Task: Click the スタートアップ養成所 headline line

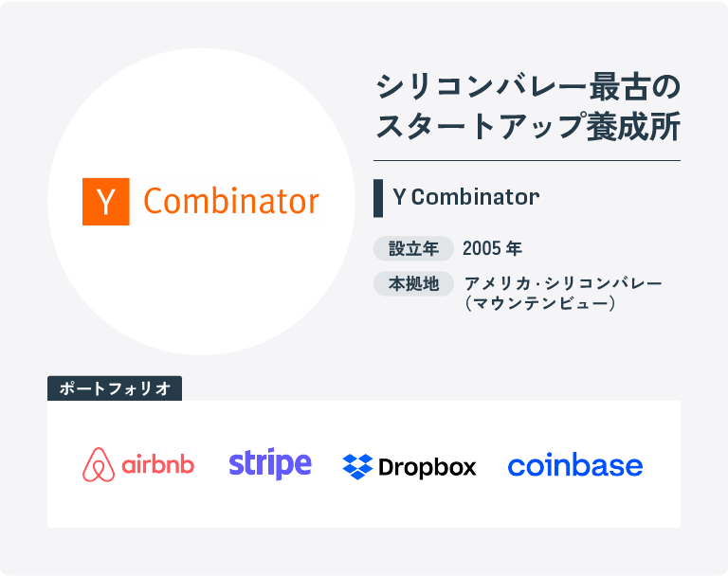Action: pyautogui.click(x=528, y=126)
